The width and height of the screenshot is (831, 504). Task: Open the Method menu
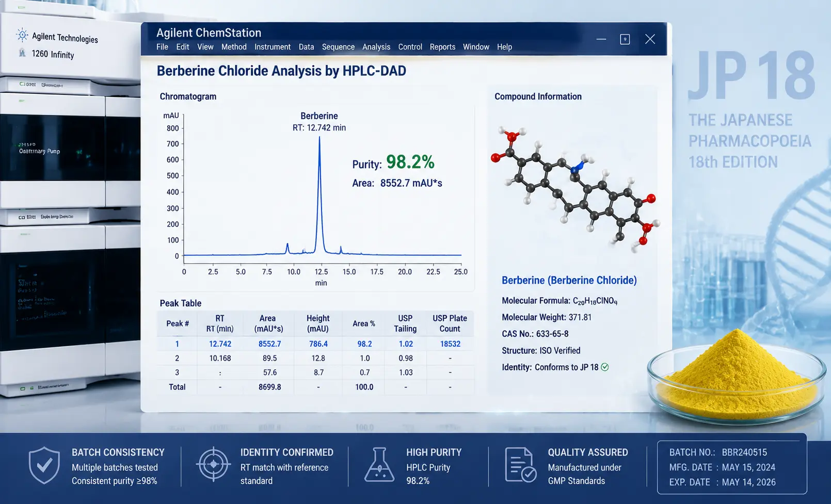pos(234,47)
